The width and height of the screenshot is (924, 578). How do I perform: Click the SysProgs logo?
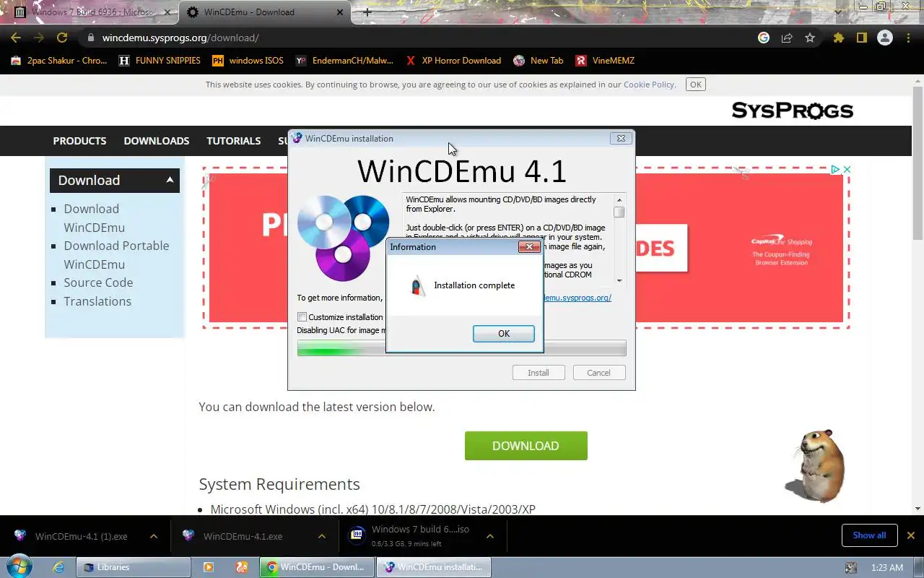coord(793,111)
